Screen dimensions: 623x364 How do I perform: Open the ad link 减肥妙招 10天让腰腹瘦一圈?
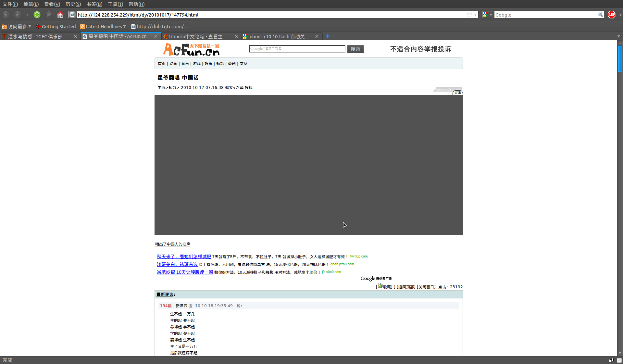(185, 272)
